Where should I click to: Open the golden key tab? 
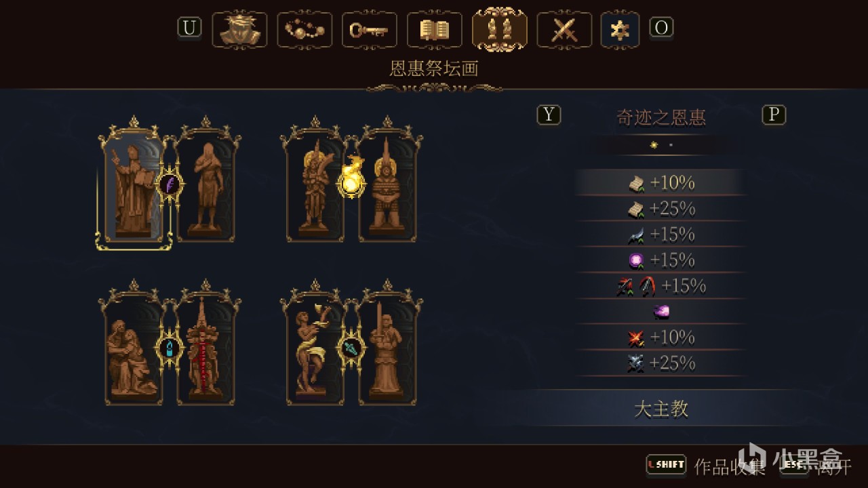click(370, 30)
